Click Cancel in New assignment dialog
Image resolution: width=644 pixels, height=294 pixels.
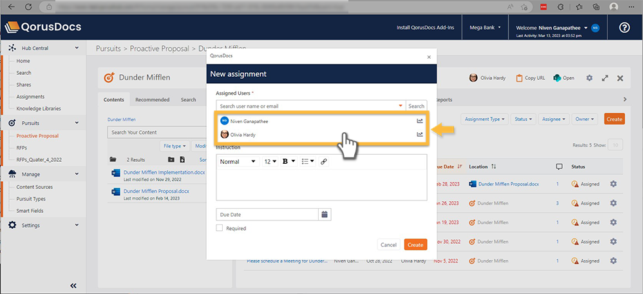(x=388, y=244)
